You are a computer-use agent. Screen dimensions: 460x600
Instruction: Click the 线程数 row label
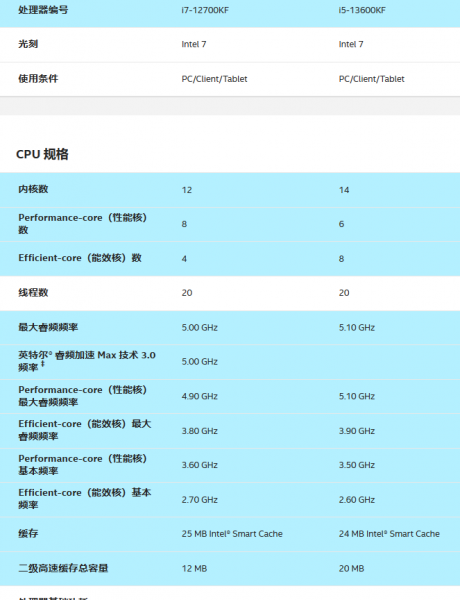click(33, 293)
